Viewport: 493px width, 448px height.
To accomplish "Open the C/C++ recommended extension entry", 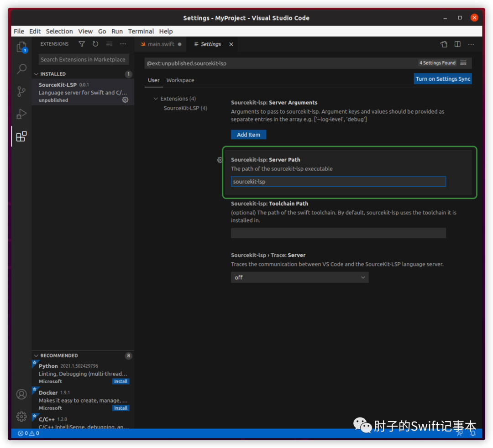I will [x=83, y=422].
